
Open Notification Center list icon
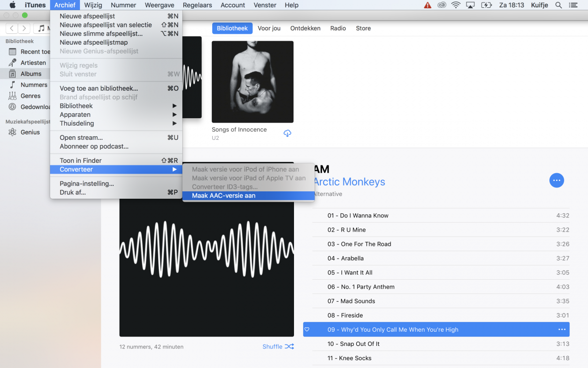click(574, 5)
